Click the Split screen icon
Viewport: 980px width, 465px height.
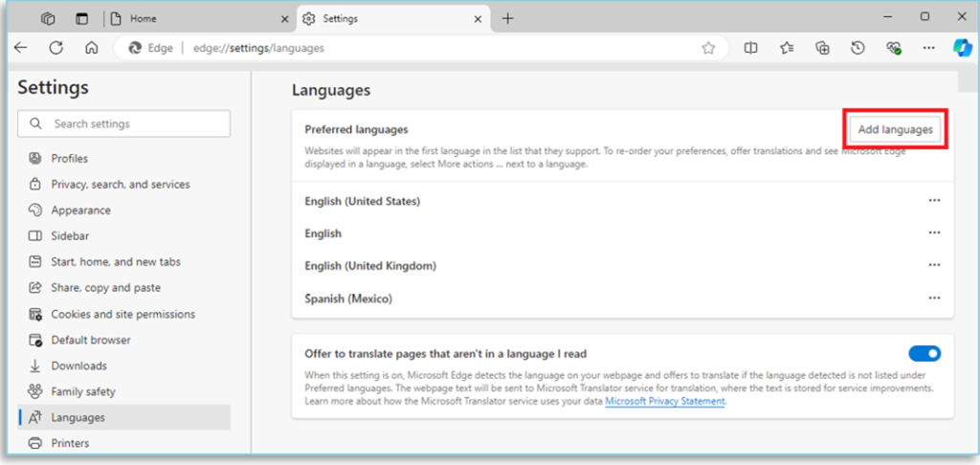pos(751,48)
